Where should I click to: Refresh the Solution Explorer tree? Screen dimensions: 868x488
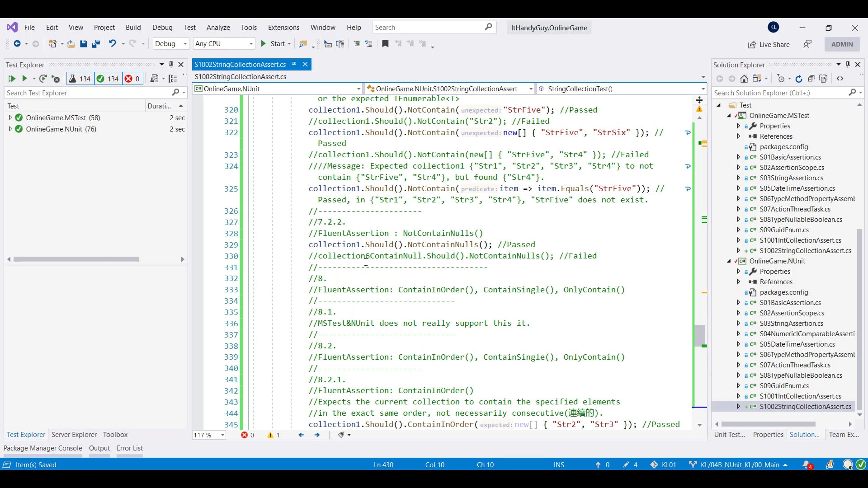[x=799, y=79]
